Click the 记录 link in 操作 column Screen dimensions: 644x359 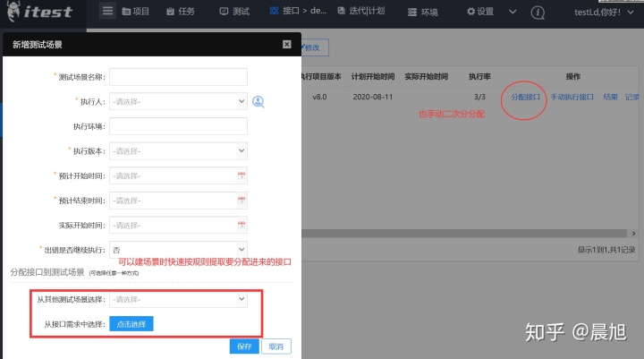631,97
